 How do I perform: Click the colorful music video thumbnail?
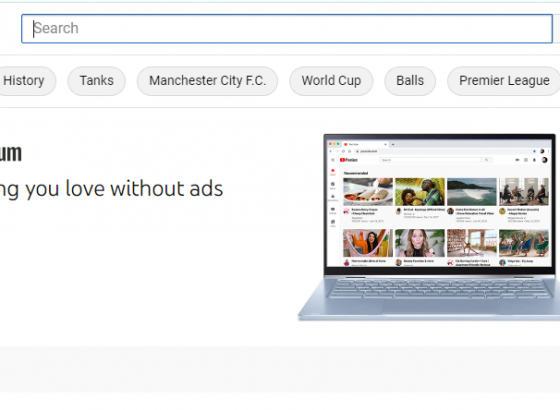click(x=420, y=191)
